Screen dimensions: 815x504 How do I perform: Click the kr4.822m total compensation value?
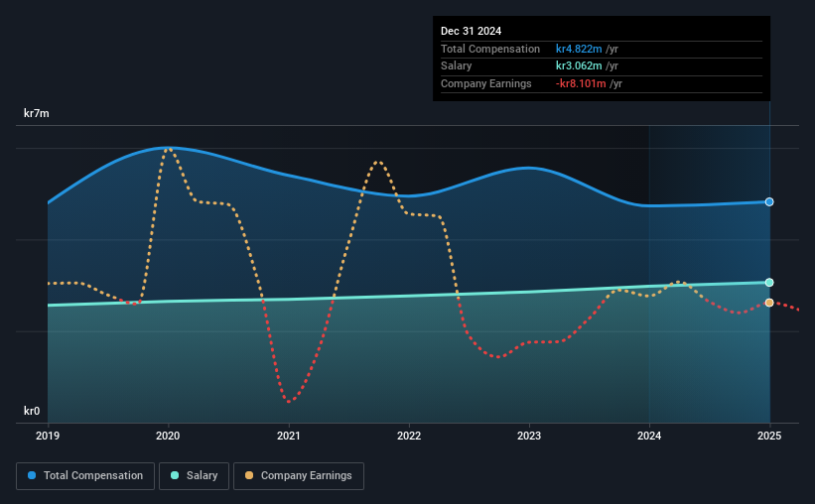pyautogui.click(x=579, y=49)
